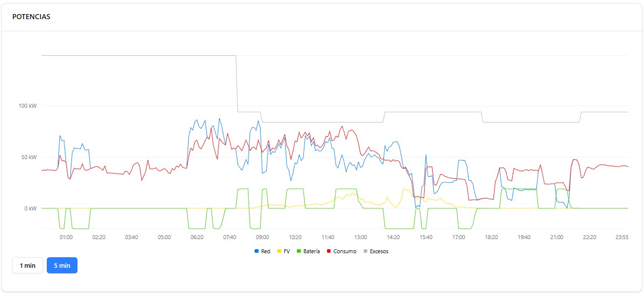Click the 23:55 end time label
The image size is (644, 294).
tap(622, 237)
